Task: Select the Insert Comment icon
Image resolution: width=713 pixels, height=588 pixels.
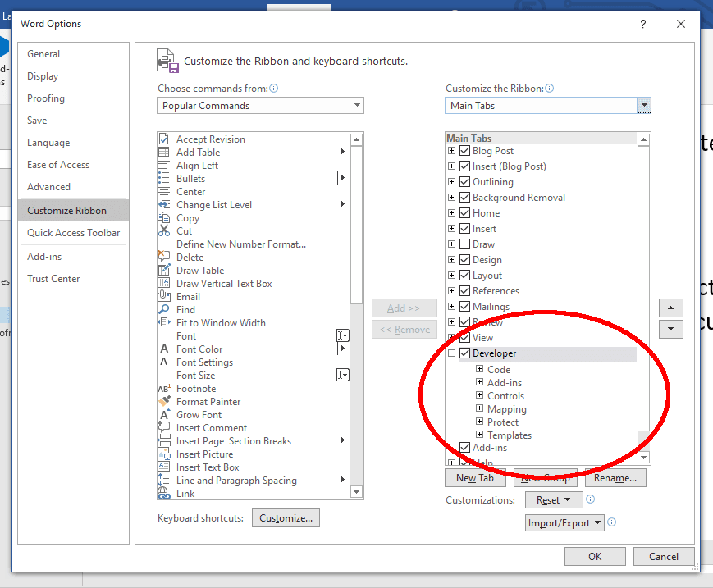Action: [x=164, y=427]
